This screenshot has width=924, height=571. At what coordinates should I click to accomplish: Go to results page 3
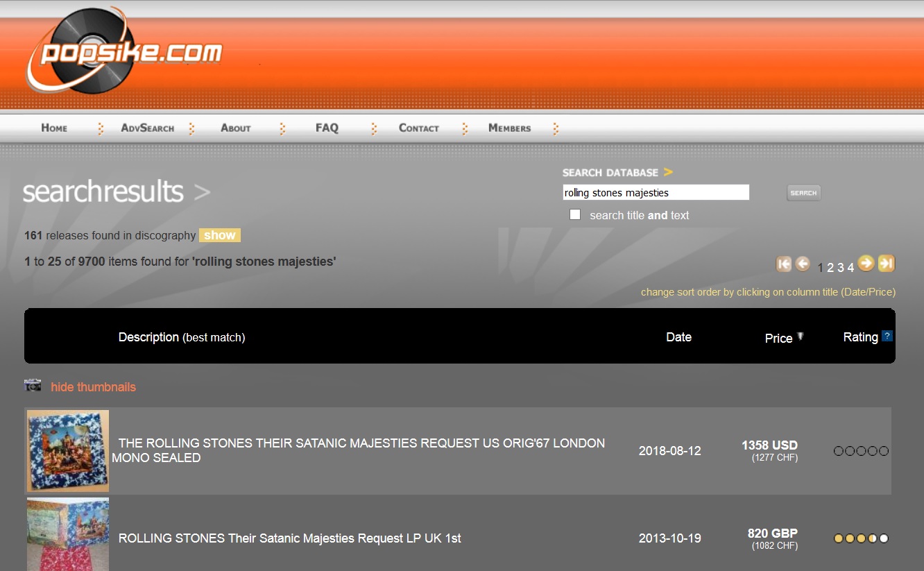point(841,268)
